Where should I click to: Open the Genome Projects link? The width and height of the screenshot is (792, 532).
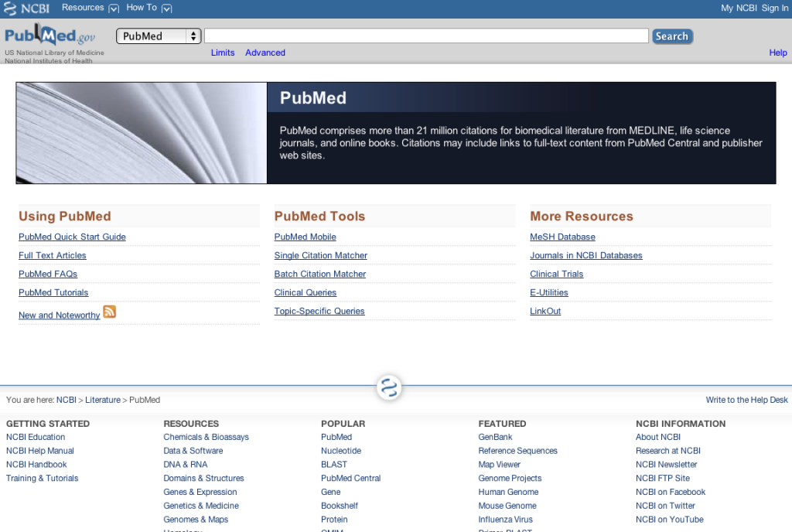(510, 478)
